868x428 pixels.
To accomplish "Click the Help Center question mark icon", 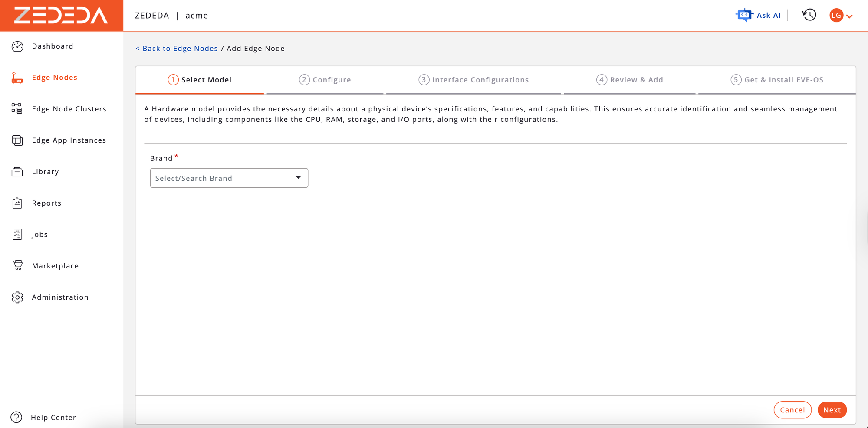I will 16,417.
